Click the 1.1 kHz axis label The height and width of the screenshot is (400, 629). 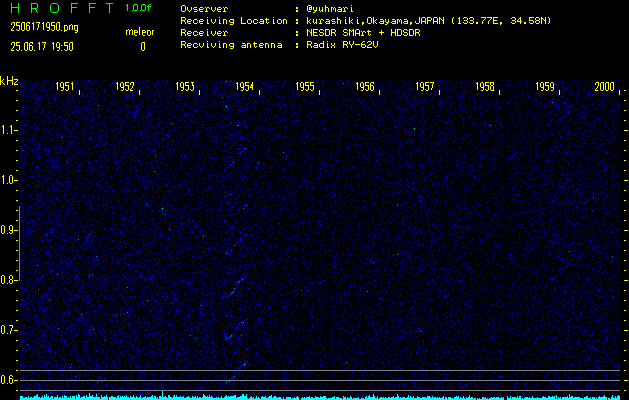click(8, 130)
